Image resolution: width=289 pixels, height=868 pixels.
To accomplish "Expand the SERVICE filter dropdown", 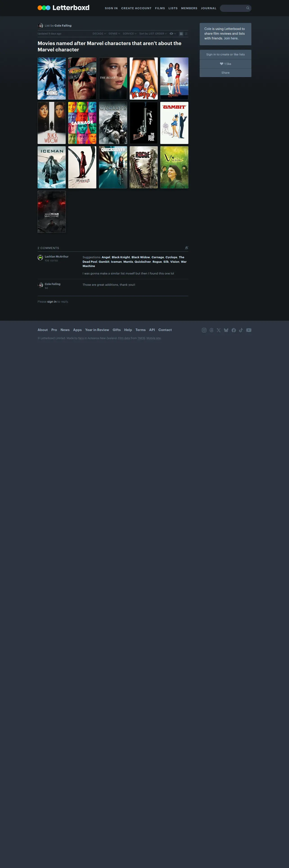I will (129, 34).
